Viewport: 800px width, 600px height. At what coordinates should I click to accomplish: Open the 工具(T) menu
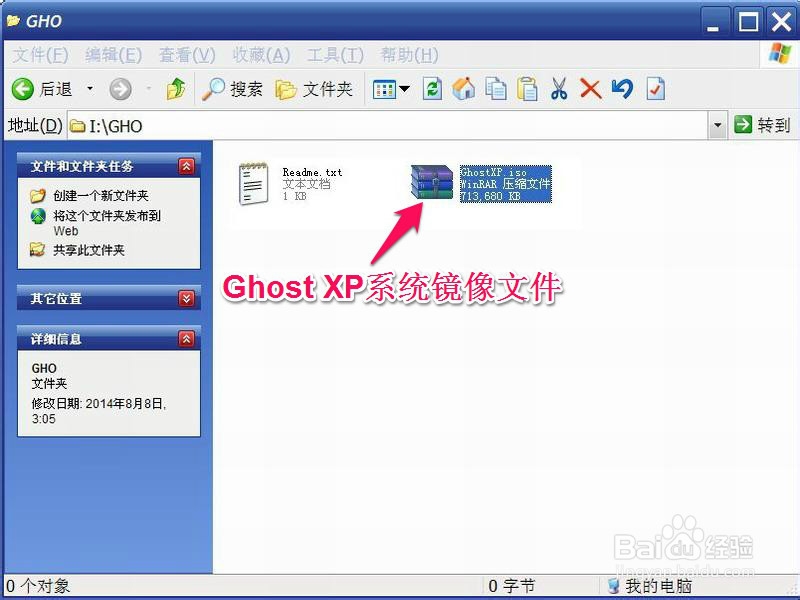tap(335, 55)
